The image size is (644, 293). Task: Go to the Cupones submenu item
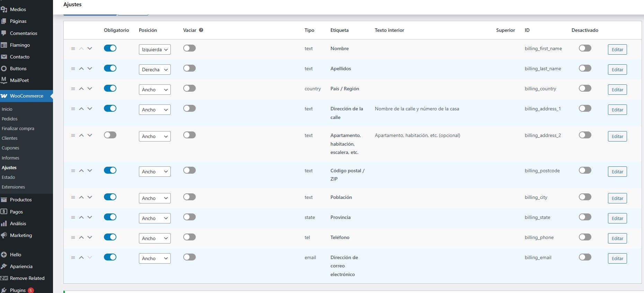coord(10,148)
